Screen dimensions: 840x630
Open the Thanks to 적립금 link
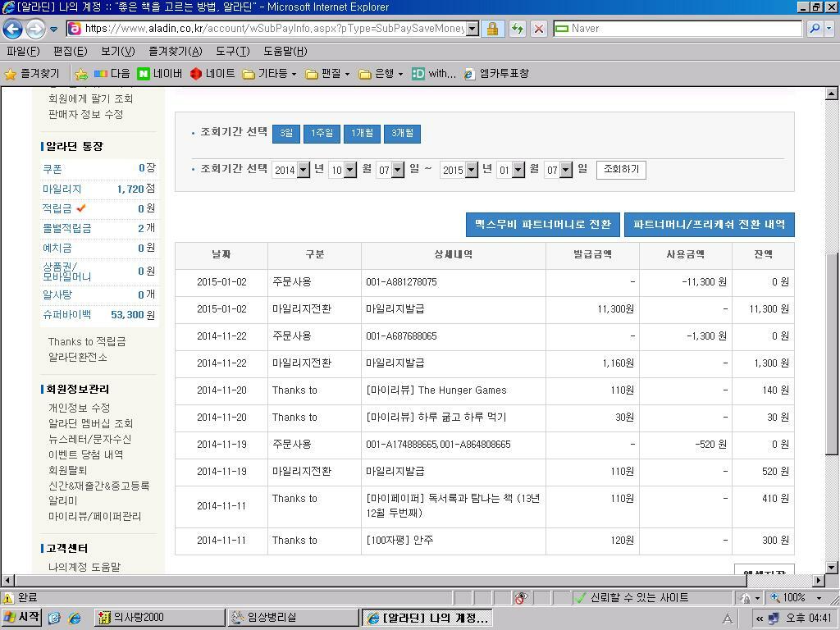(87, 341)
